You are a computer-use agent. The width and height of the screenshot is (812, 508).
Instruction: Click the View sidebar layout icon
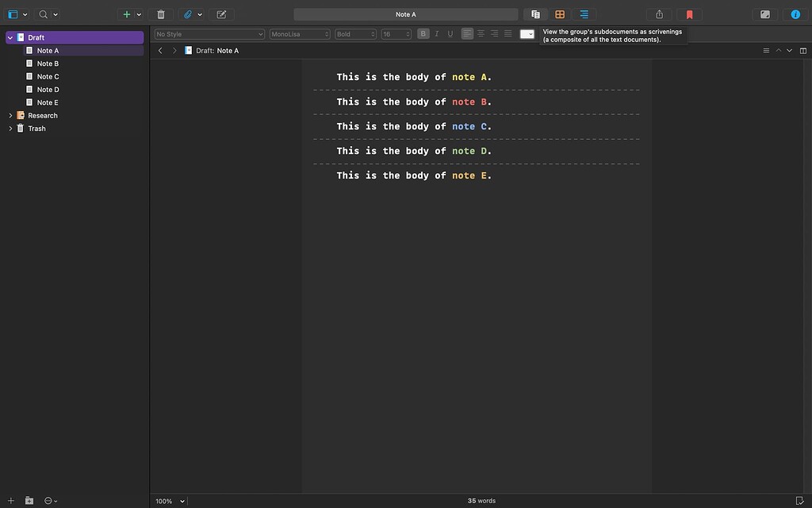(x=13, y=14)
